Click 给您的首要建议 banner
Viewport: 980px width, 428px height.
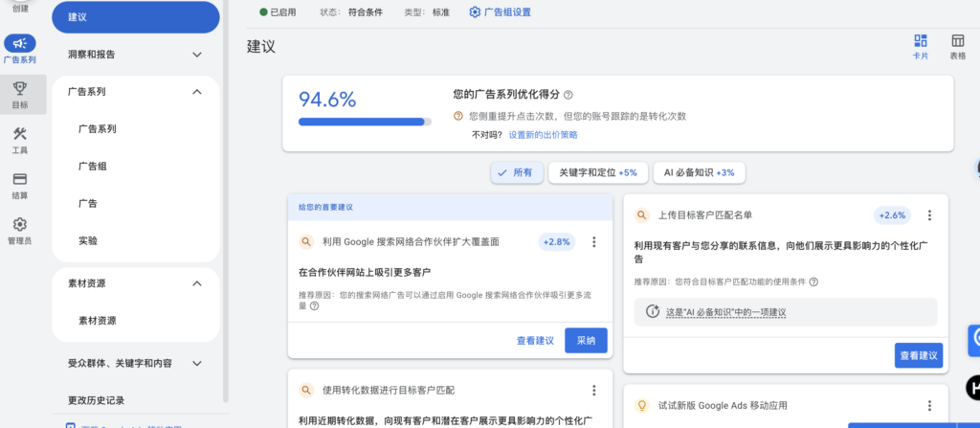tap(450, 207)
